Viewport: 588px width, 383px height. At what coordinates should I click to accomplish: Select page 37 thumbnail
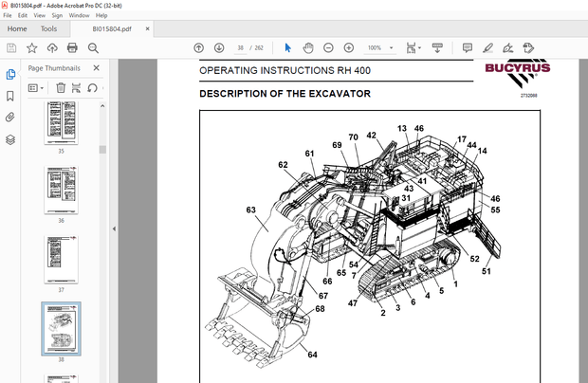(x=61, y=260)
